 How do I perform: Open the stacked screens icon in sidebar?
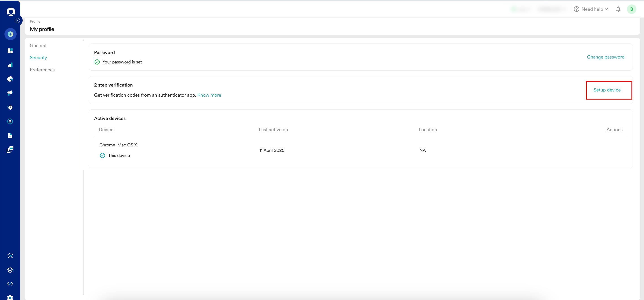pos(10,150)
